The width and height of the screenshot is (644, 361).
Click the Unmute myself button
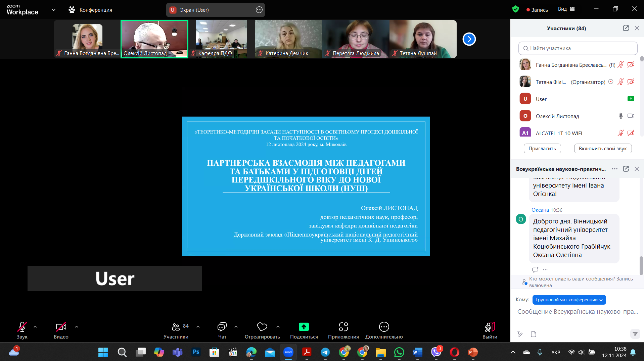[x=602, y=149]
